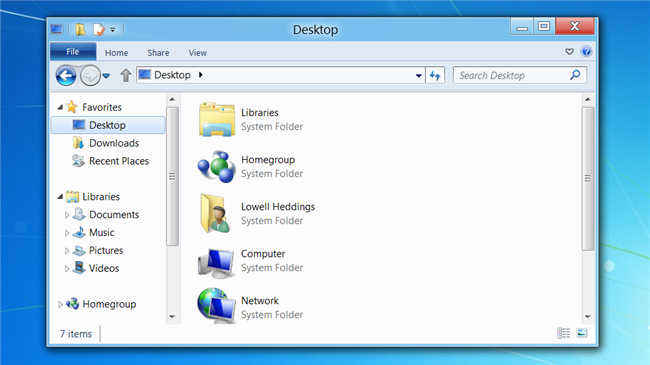Click the navigation pane scroll down arrow
650x365 pixels.
pyautogui.click(x=172, y=317)
